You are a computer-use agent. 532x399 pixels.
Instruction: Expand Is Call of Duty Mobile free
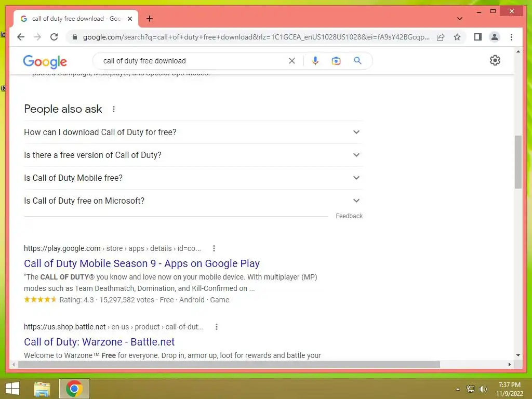tap(193, 178)
